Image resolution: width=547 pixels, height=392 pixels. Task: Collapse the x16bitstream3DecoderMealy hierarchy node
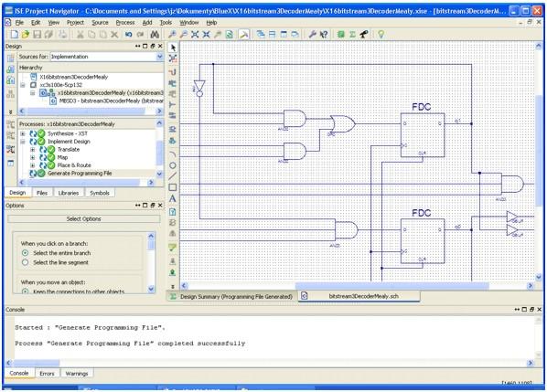[33, 93]
